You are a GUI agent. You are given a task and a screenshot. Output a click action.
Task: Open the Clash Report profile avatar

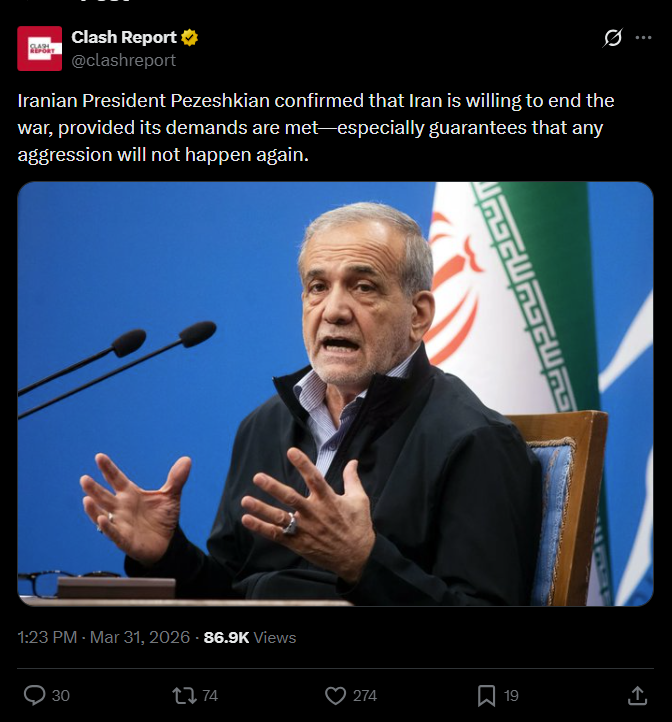coord(40,48)
